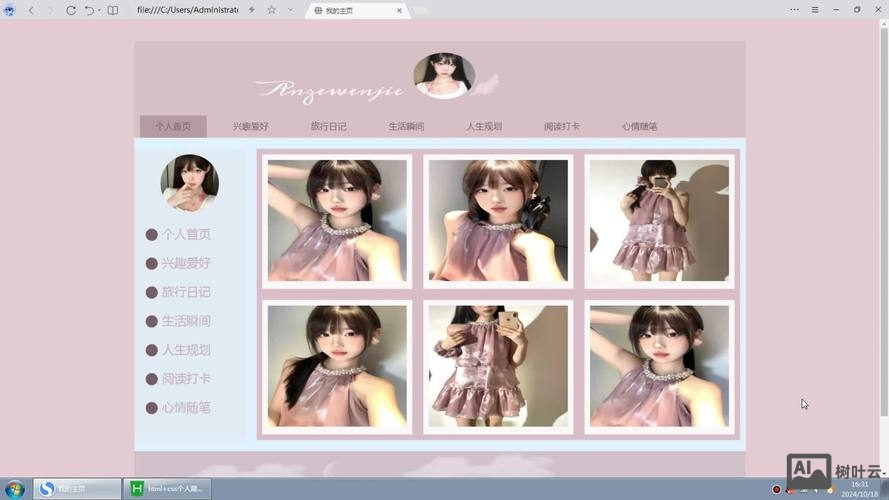
Task: Click the 兴趣爱好 link in left sidebar
Action: point(186,263)
